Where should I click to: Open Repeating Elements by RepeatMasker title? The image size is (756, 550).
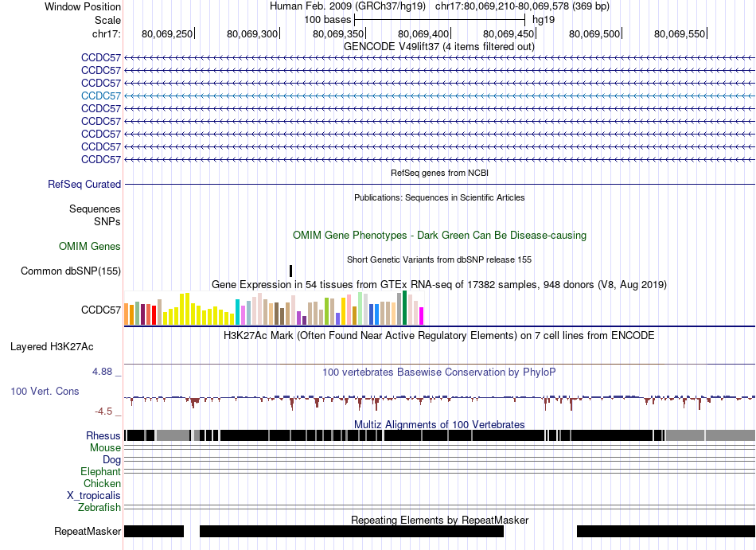tap(440, 520)
